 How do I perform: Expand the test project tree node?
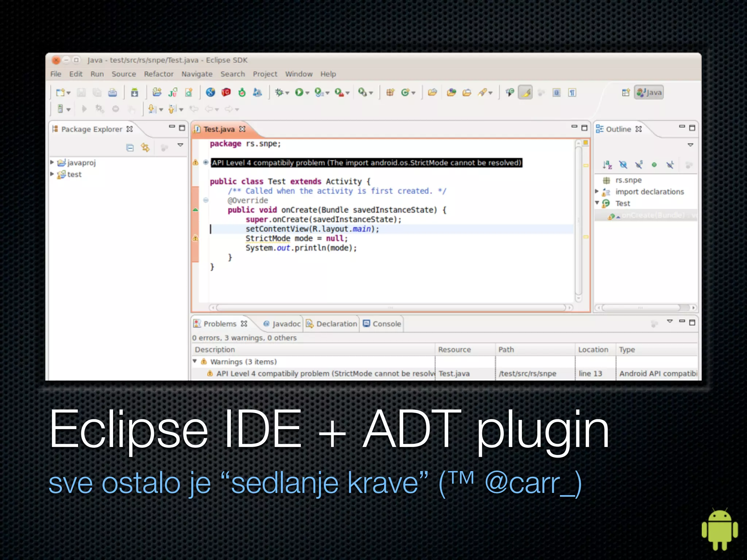pyautogui.click(x=52, y=174)
